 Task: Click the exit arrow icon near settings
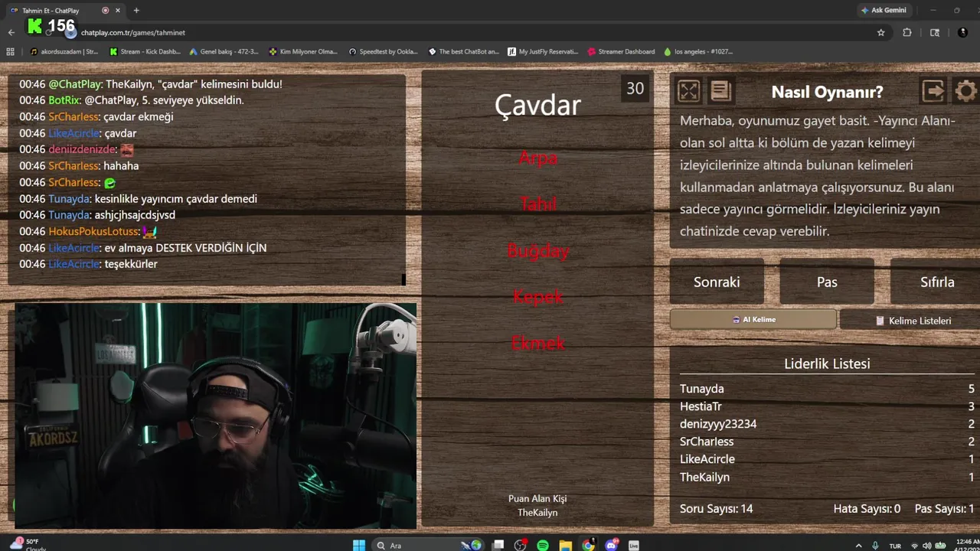[933, 92]
